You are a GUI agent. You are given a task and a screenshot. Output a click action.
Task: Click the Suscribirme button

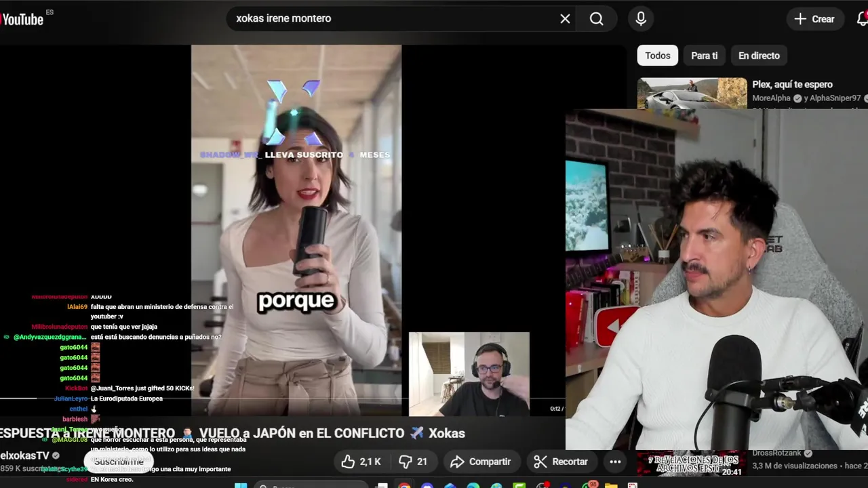coord(119,462)
